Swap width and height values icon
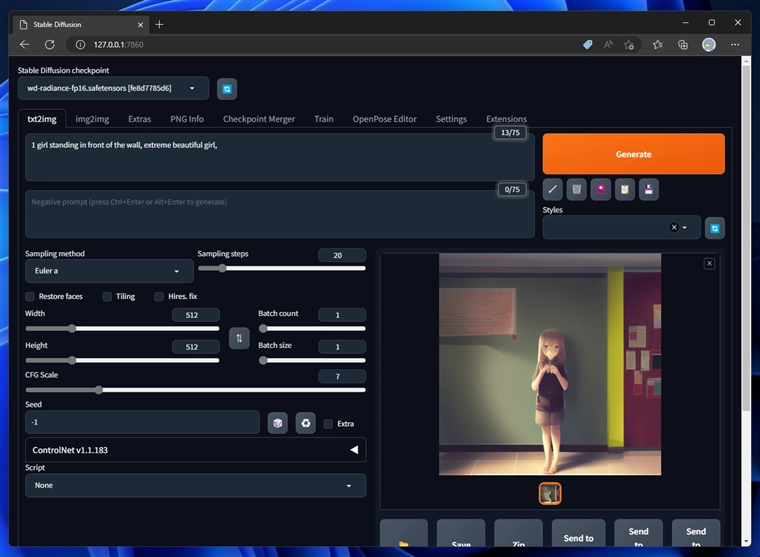Viewport: 760px width, 557px height. [239, 338]
